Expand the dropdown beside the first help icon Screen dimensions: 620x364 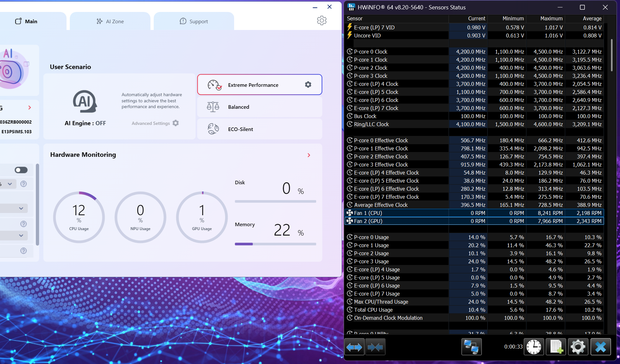[x=10, y=184]
